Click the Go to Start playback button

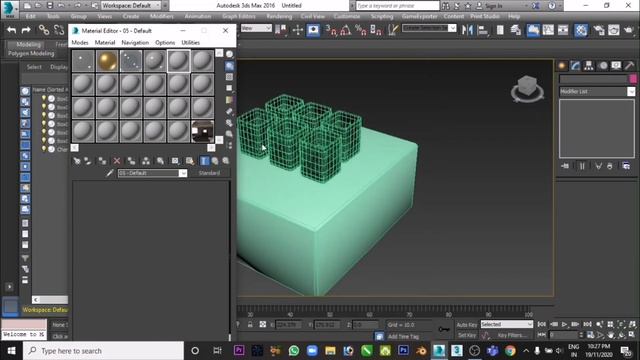click(x=542, y=324)
